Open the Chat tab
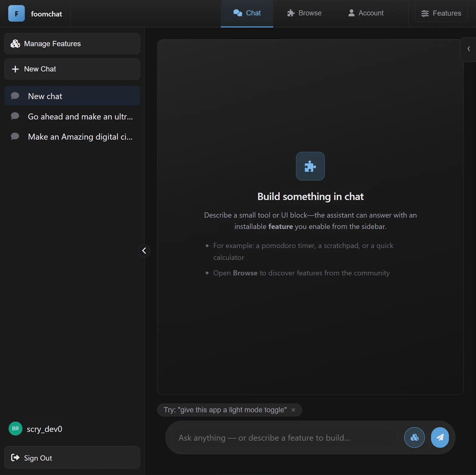The image size is (476, 475). coord(247,13)
